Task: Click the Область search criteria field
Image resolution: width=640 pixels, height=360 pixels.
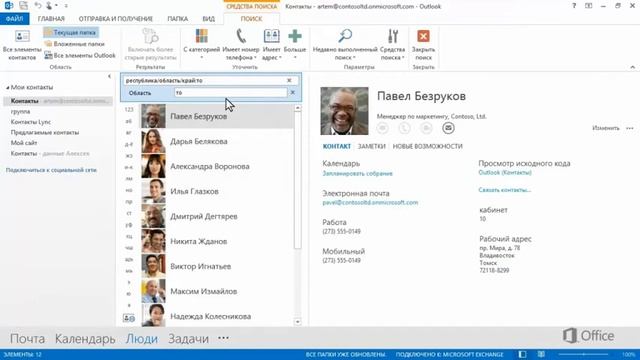Action: pos(231,93)
